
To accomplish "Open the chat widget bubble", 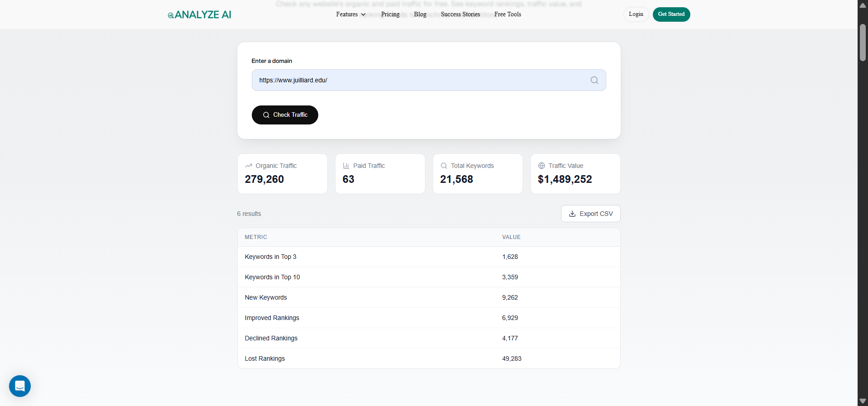I will [x=20, y=386].
